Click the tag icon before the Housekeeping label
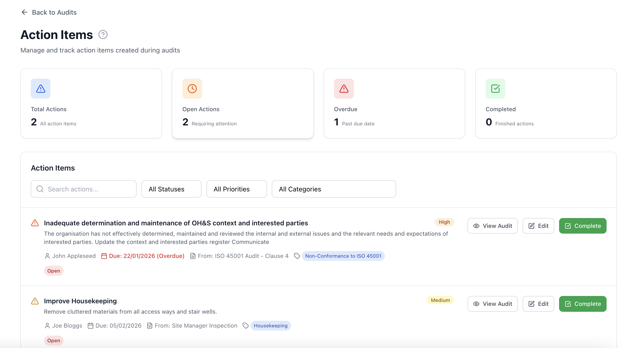The width and height of the screenshot is (644, 348). (246, 326)
